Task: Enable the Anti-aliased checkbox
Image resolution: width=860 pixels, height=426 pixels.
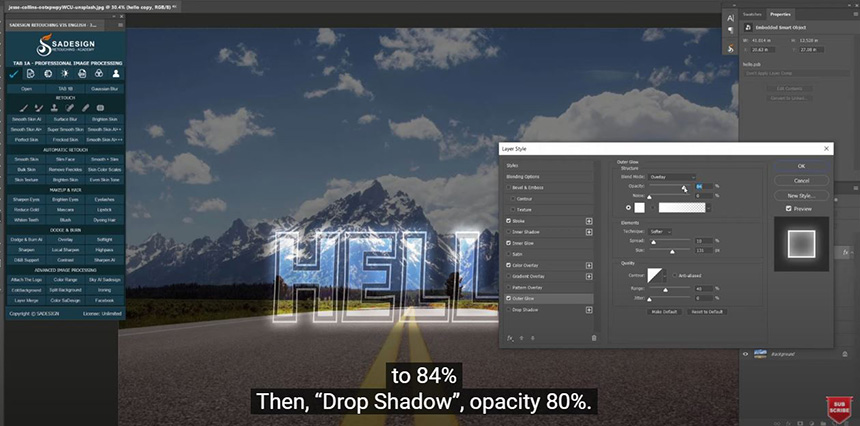Action: coord(674,275)
